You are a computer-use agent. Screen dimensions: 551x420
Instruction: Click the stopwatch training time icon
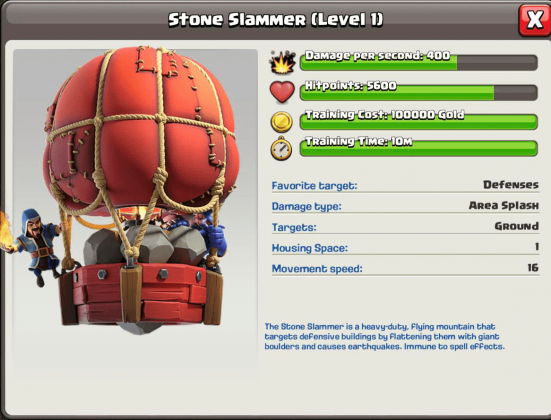(x=281, y=148)
